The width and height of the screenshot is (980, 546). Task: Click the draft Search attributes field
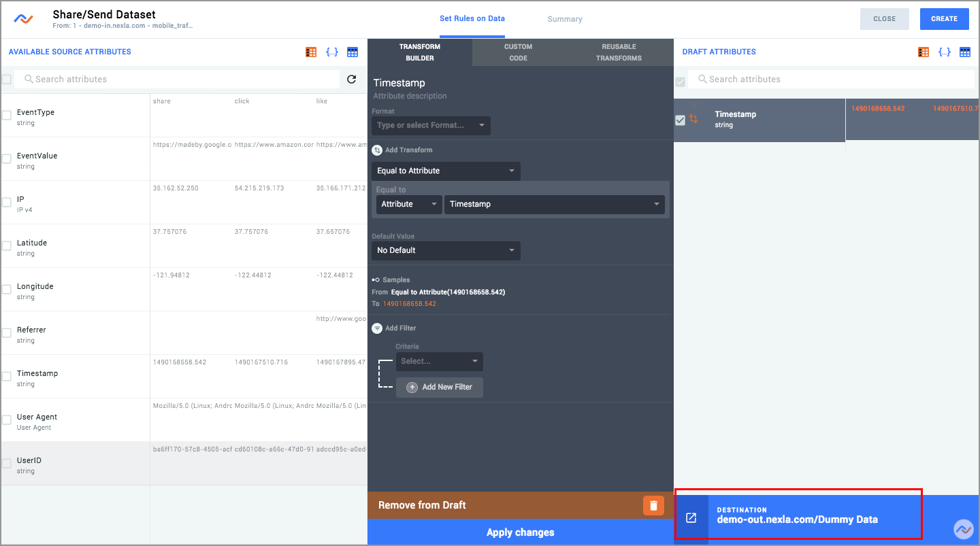click(x=831, y=79)
